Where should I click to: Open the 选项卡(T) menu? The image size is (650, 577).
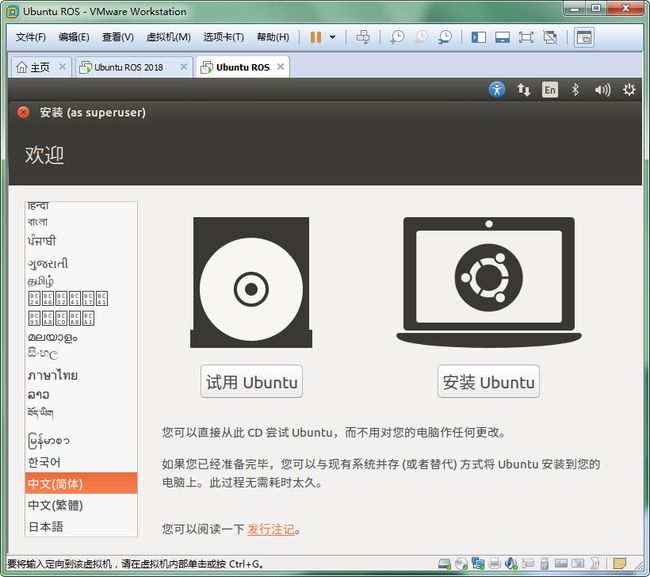(x=223, y=37)
